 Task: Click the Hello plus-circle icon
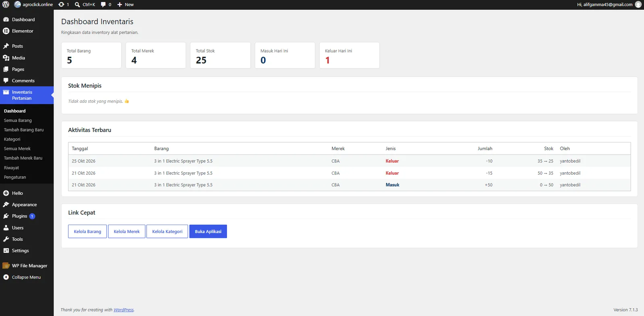click(x=6, y=193)
